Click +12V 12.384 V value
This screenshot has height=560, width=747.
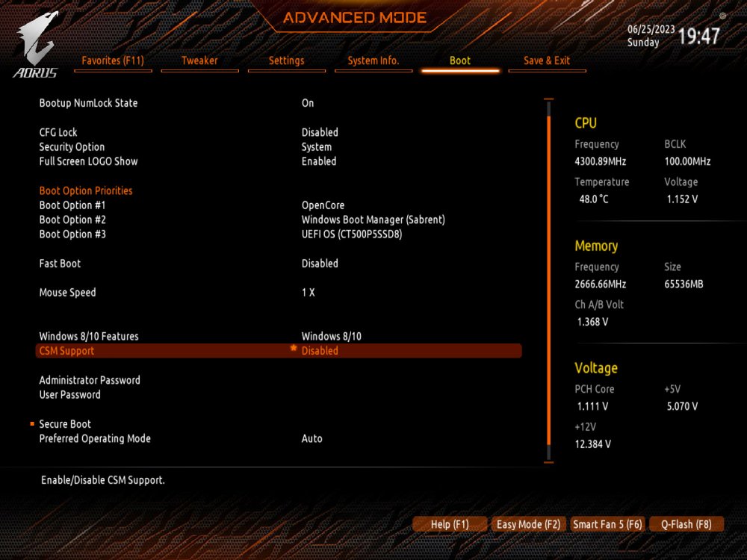point(593,444)
